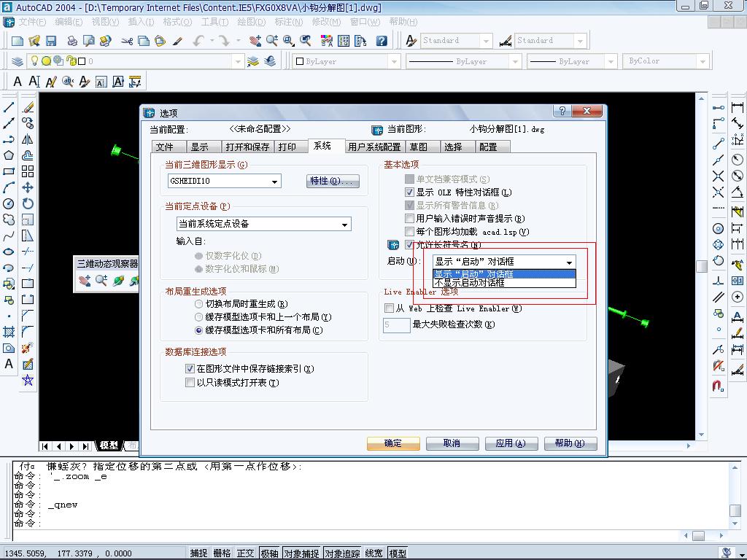The image size is (747, 560).
Task: Select the Rectangle tool
Action: (9, 171)
